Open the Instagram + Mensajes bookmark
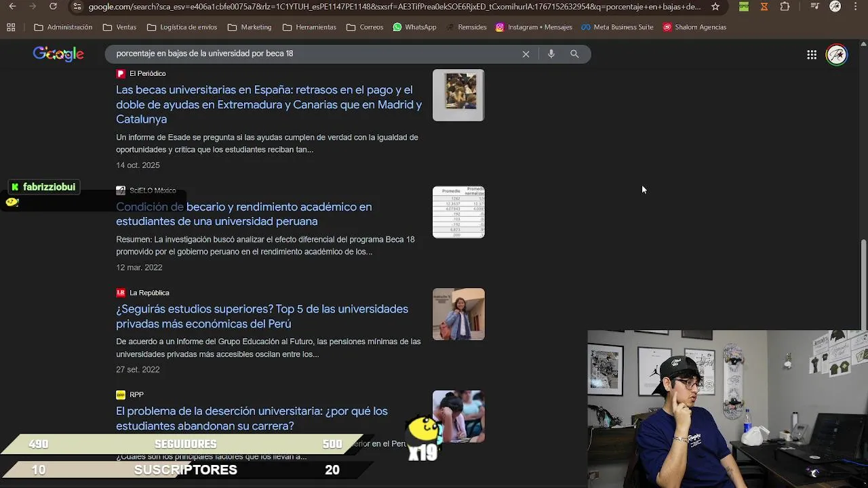 pyautogui.click(x=534, y=27)
